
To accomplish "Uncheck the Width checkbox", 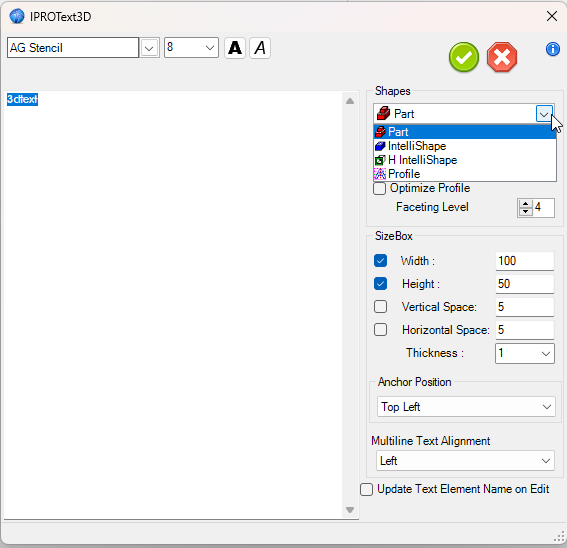I will pos(380,261).
